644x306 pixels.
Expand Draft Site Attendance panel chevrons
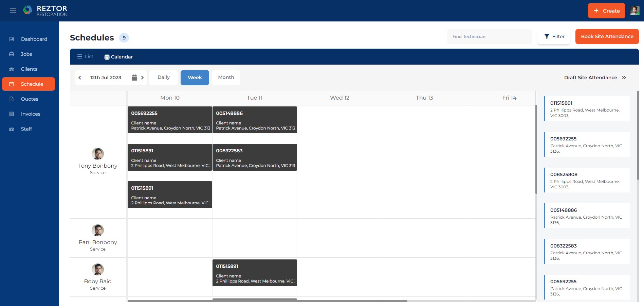(x=624, y=78)
